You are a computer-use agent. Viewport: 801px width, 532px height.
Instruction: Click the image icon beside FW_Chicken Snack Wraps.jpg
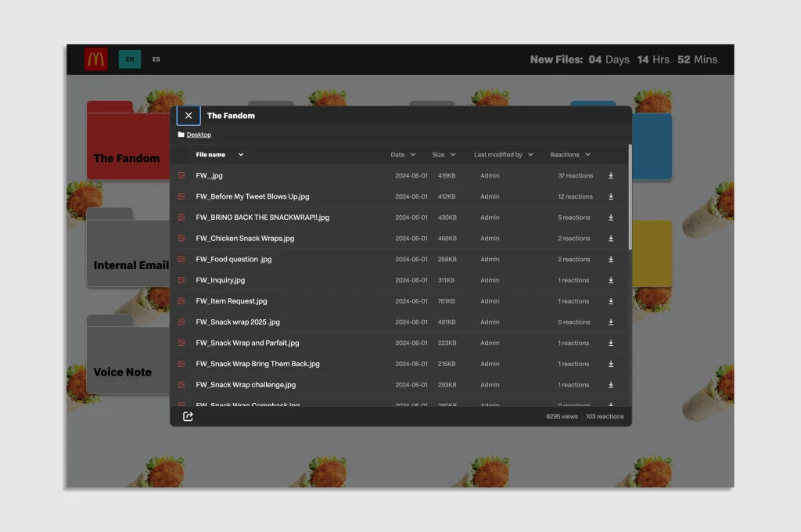coord(181,239)
